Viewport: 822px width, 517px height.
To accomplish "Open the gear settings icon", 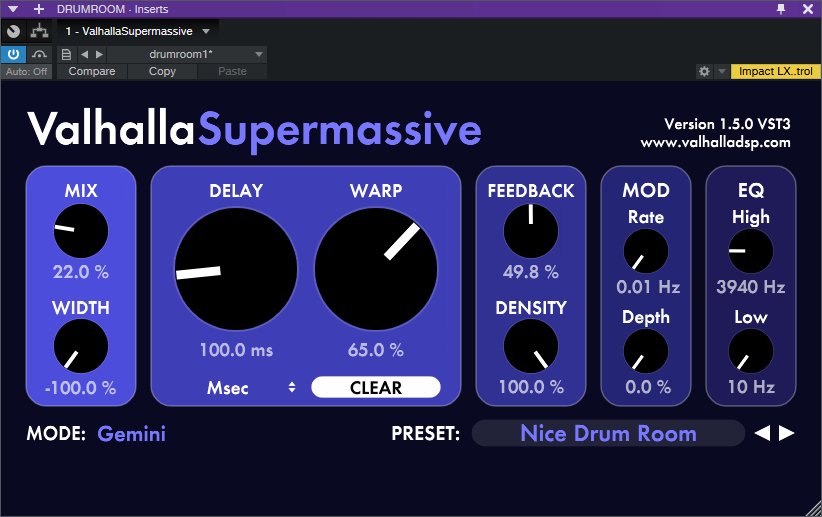I will pos(704,71).
